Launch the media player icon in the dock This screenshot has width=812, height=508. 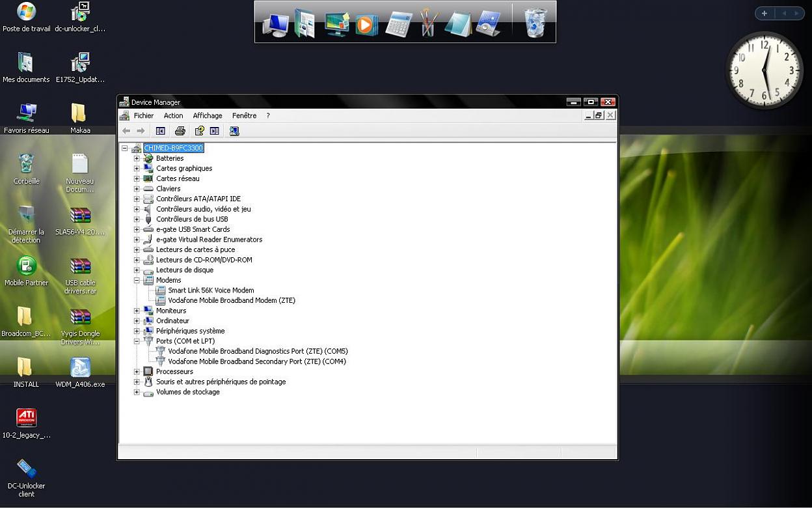367,24
